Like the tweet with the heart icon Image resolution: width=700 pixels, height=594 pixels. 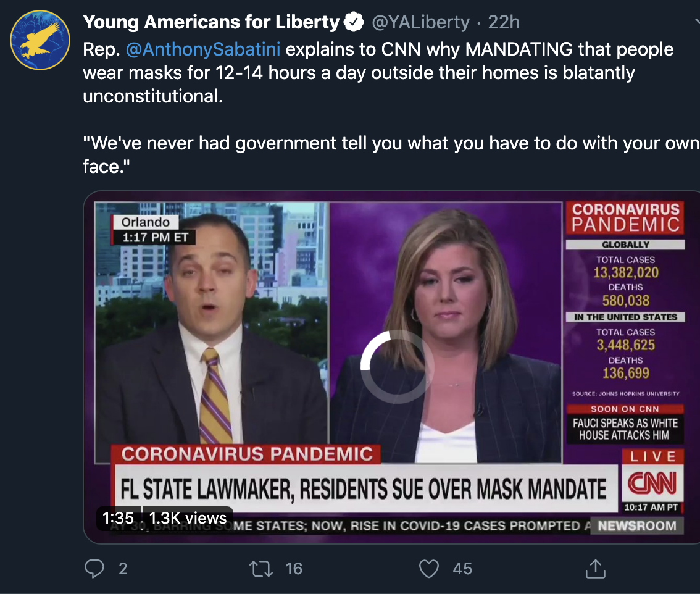(x=429, y=569)
